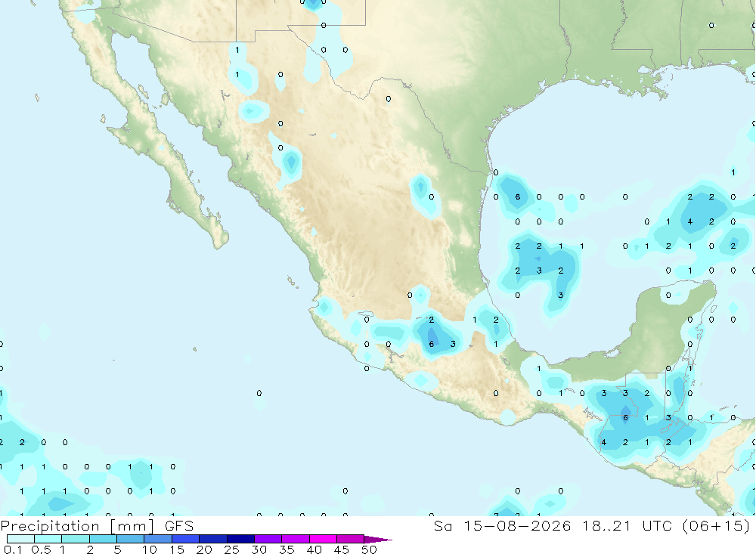
Task: Click the legend tick label '0.1'
Action: point(13,549)
